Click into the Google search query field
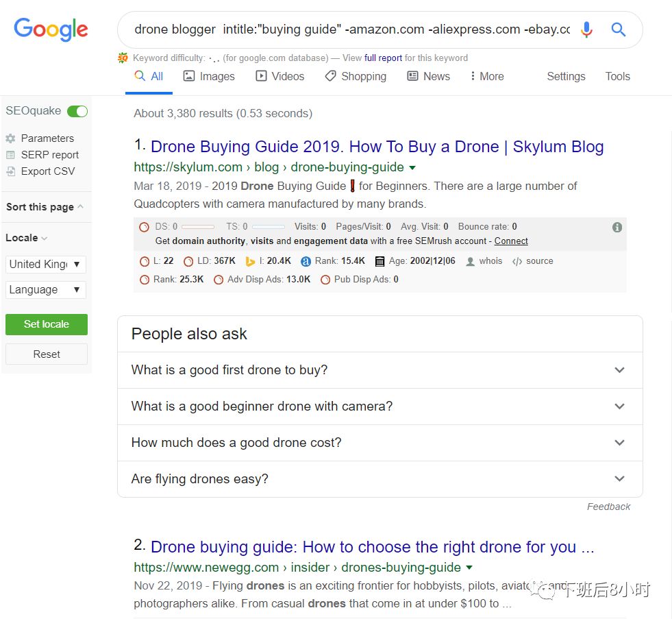Viewport: 672px width, 619px height. click(x=352, y=29)
